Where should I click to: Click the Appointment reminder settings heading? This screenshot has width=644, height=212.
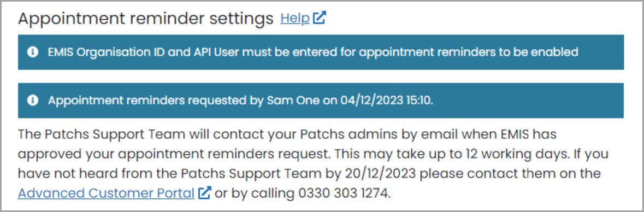tap(146, 19)
